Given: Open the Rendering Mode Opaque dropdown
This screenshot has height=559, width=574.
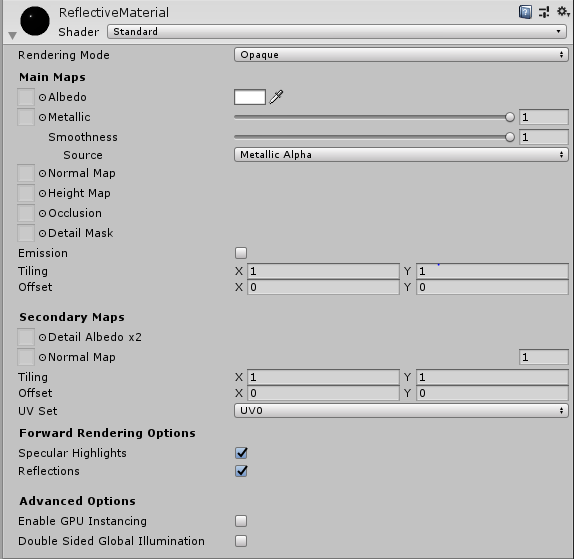Looking at the screenshot, I should click(401, 55).
